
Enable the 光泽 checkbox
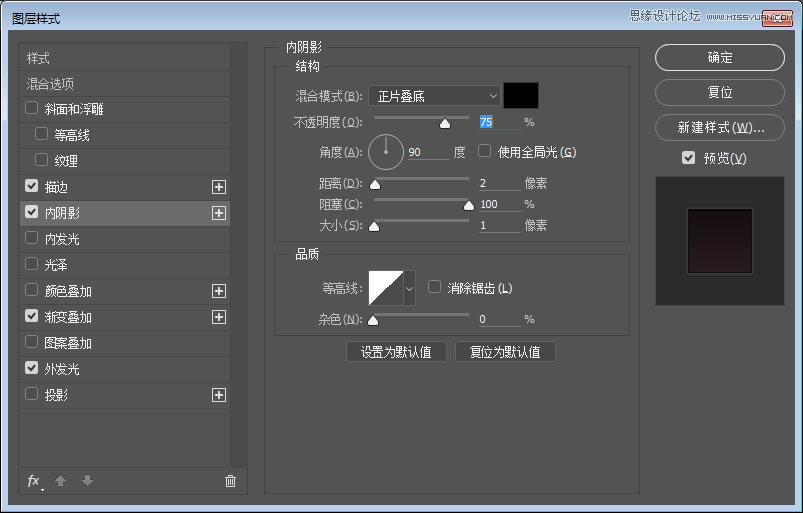pos(32,264)
